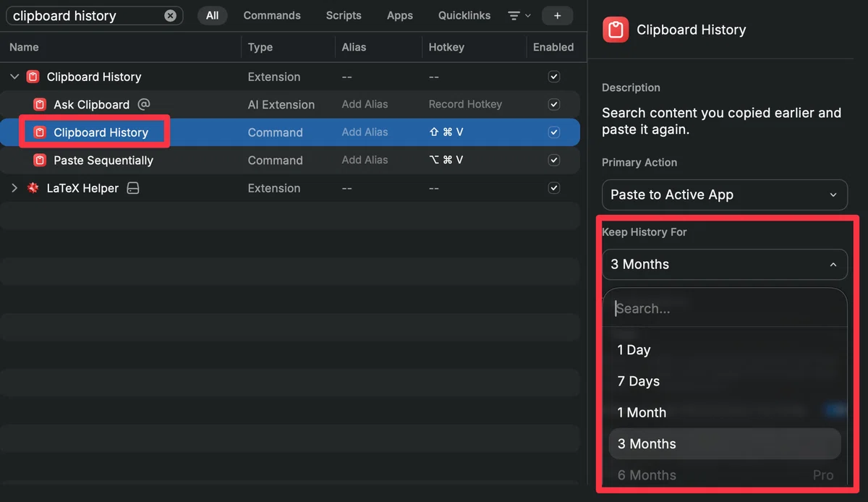Choose the 7 Days option

coord(725,381)
